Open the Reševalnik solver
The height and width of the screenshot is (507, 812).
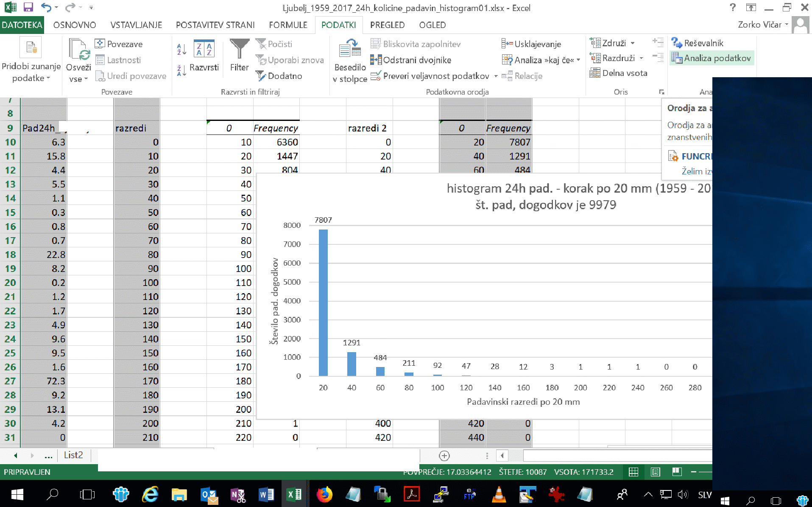click(697, 43)
